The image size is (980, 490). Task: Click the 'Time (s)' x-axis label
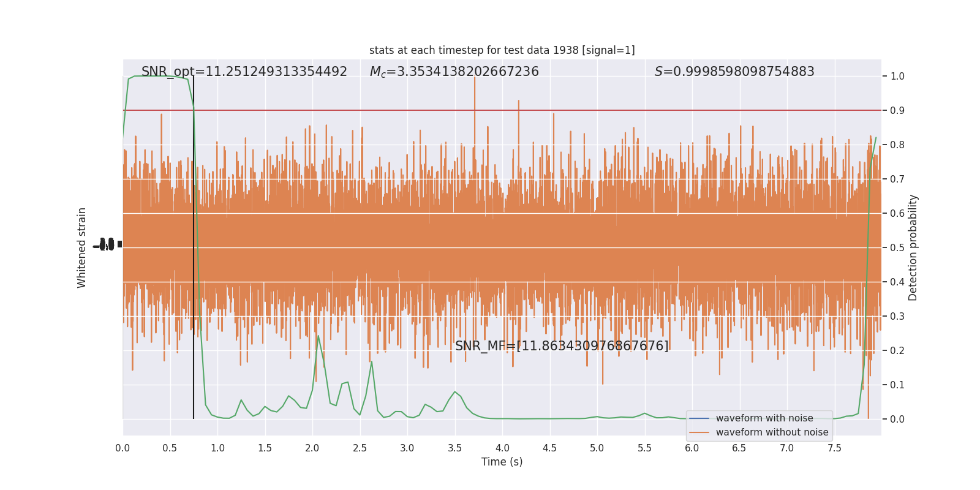[502, 462]
